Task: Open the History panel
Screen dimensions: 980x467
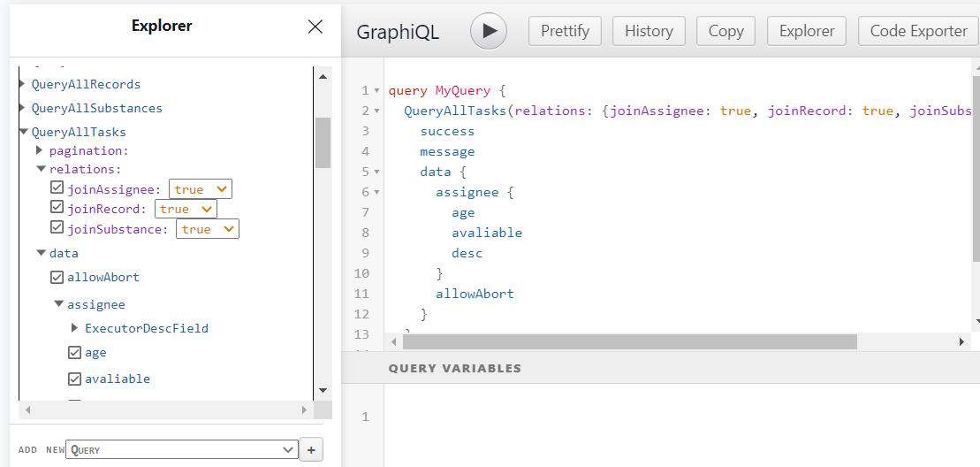Action: click(x=649, y=31)
